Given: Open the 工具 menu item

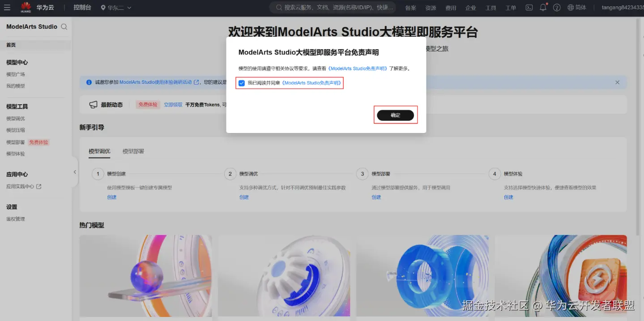Looking at the screenshot, I should (x=491, y=8).
